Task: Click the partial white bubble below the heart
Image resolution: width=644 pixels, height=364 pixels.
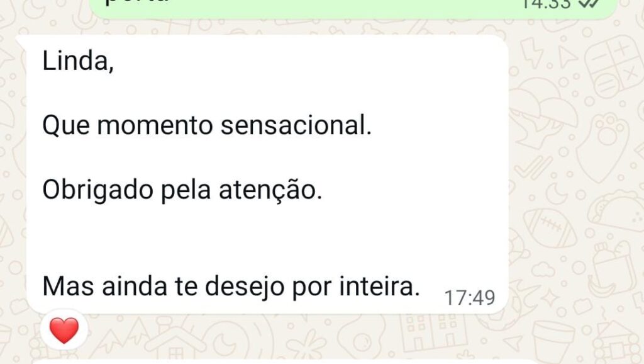Action: [x=252, y=361]
